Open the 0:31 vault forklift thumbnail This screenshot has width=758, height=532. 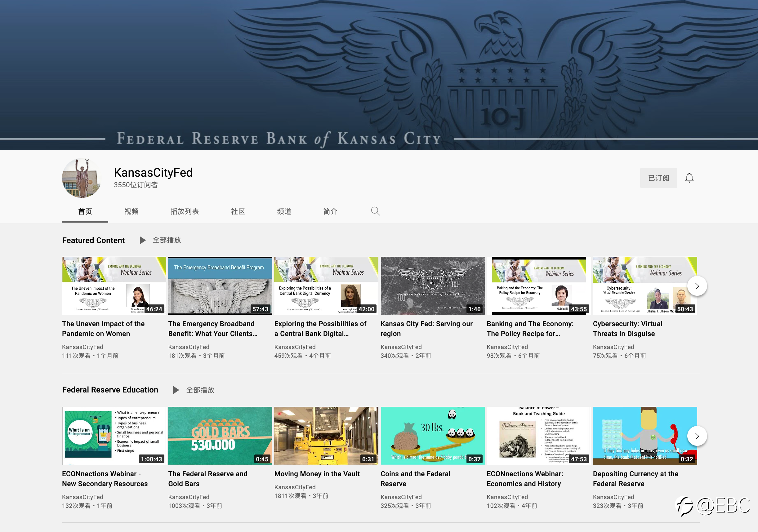(326, 436)
